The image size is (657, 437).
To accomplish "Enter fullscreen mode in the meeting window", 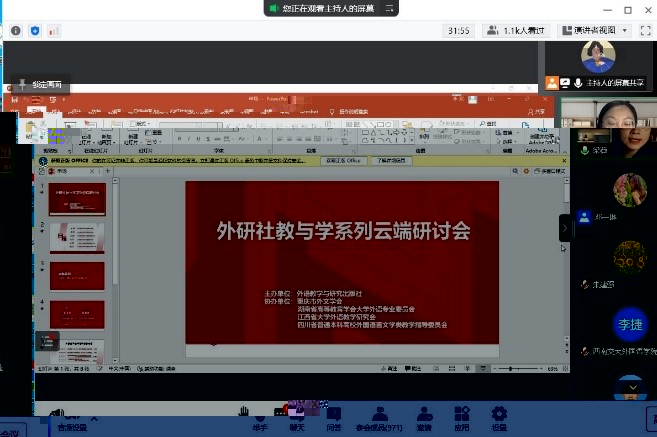I will coord(645,31).
